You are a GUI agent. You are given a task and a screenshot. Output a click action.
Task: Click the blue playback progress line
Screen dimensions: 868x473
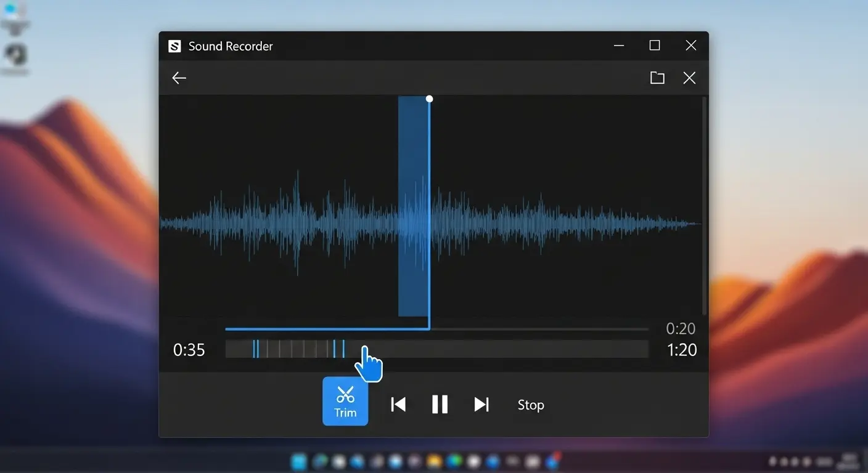(x=327, y=329)
